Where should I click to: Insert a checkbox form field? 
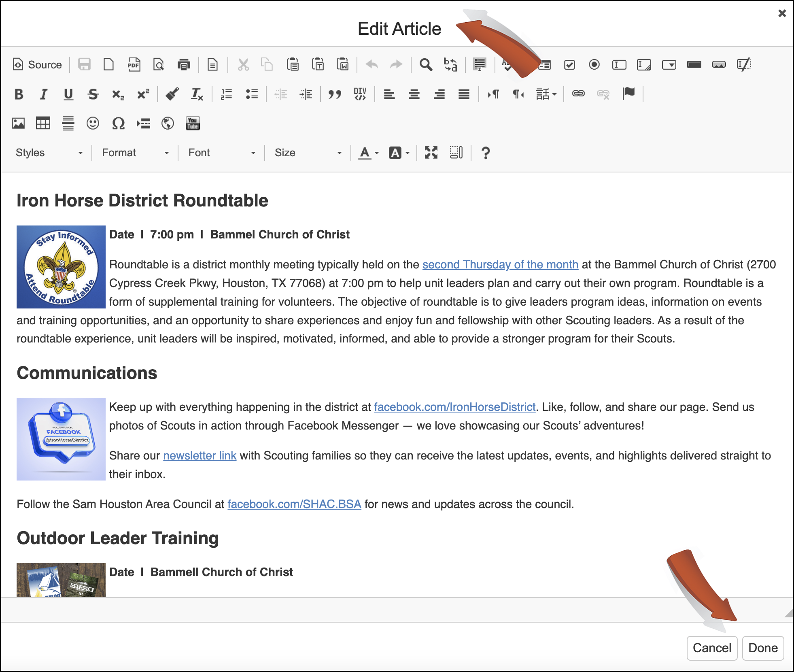(x=569, y=65)
